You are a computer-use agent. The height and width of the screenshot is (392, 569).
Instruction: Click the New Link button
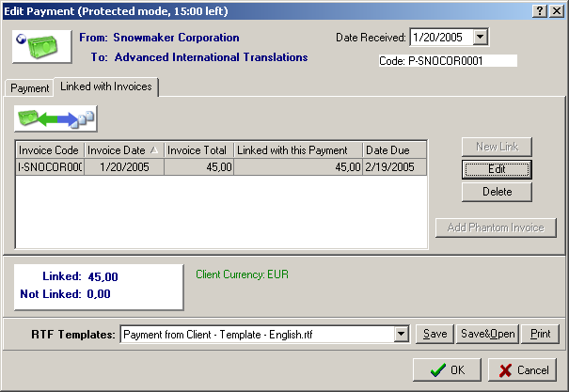tap(497, 147)
